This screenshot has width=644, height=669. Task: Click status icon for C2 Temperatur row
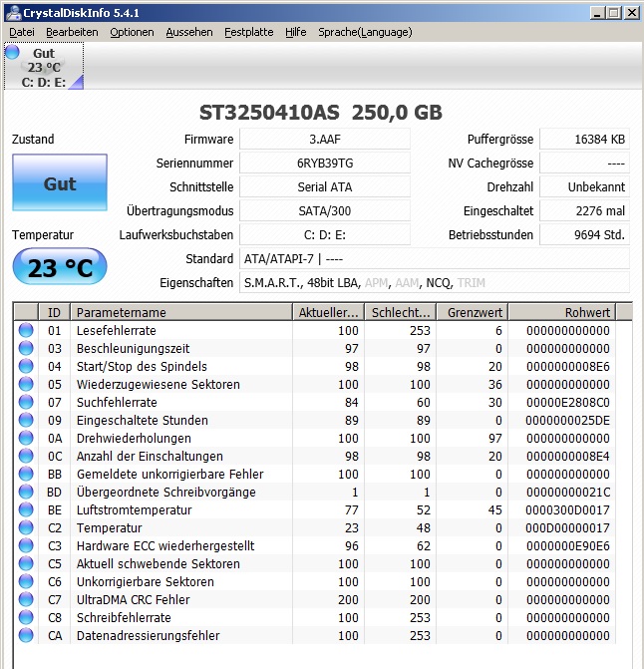coord(26,527)
